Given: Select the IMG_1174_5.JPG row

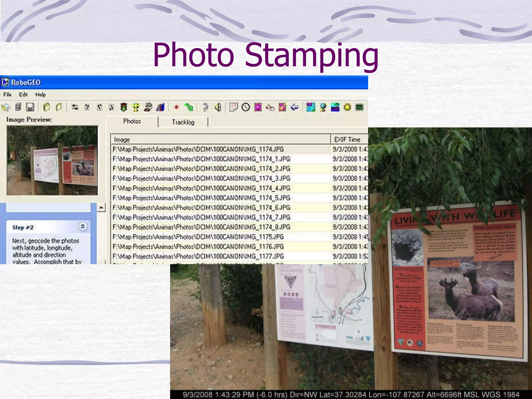Looking at the screenshot, I should click(239, 198).
